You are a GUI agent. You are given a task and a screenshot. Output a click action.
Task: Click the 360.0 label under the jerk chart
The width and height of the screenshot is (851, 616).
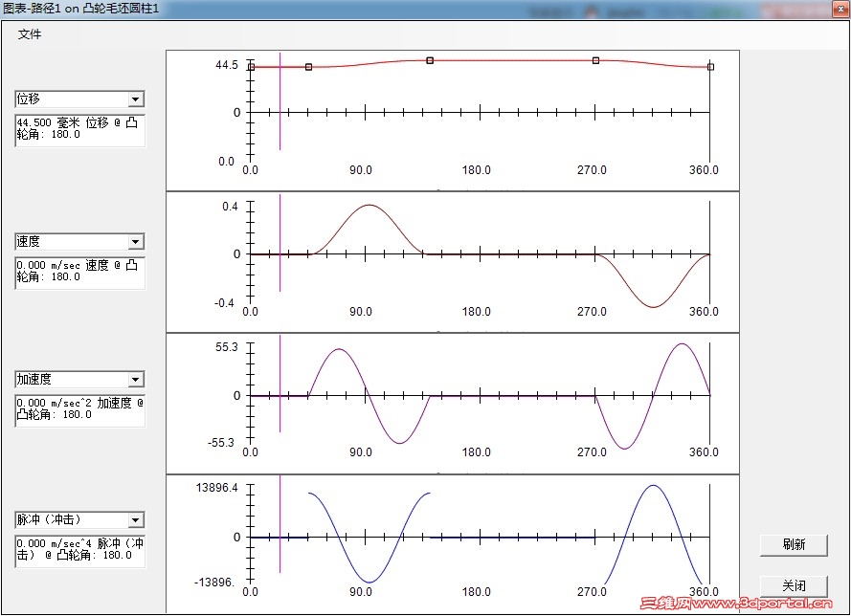(704, 591)
